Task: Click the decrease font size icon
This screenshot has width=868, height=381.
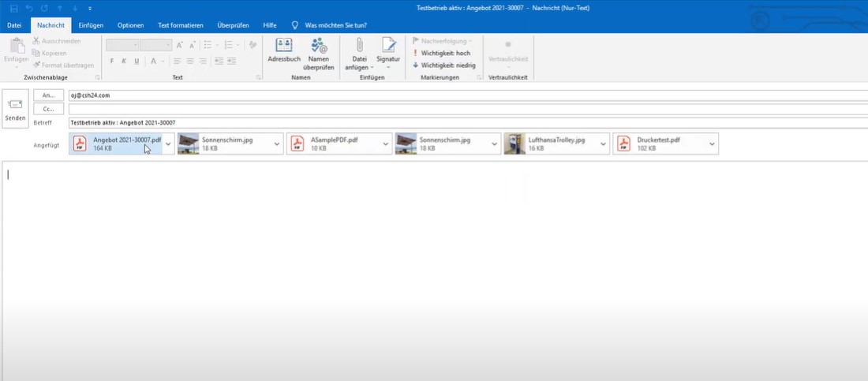Action: [192, 46]
